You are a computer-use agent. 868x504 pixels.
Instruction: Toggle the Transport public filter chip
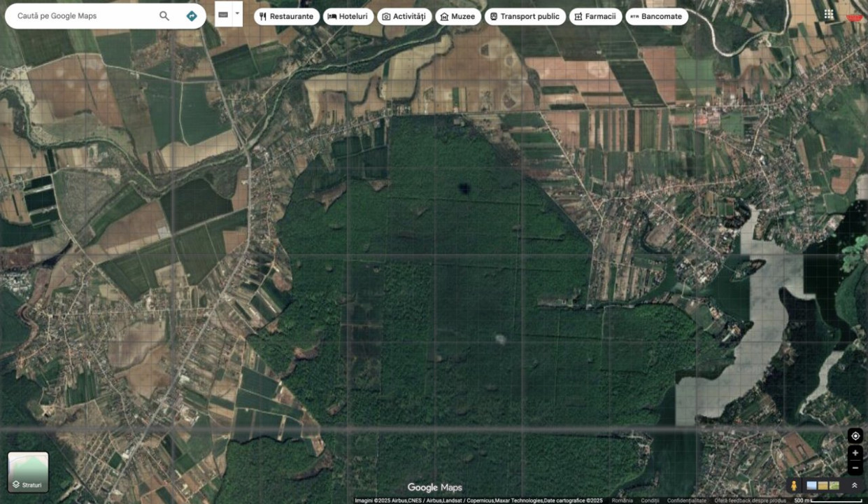[x=525, y=15]
